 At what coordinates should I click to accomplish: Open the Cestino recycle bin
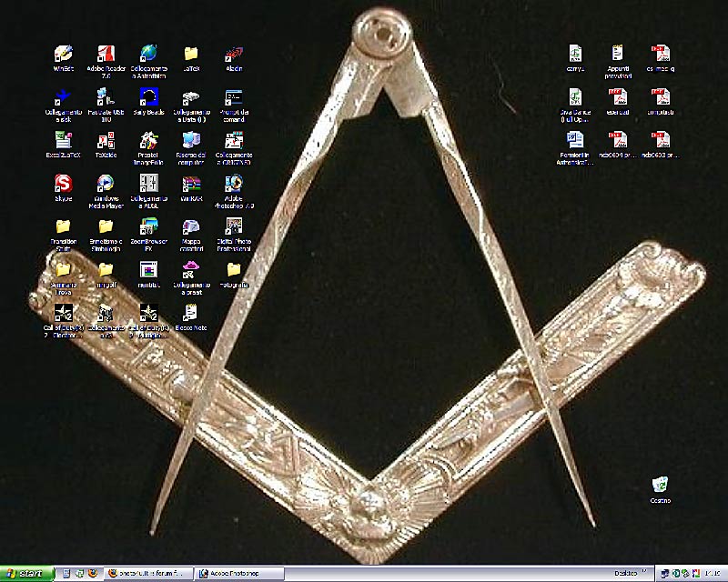coord(659,487)
